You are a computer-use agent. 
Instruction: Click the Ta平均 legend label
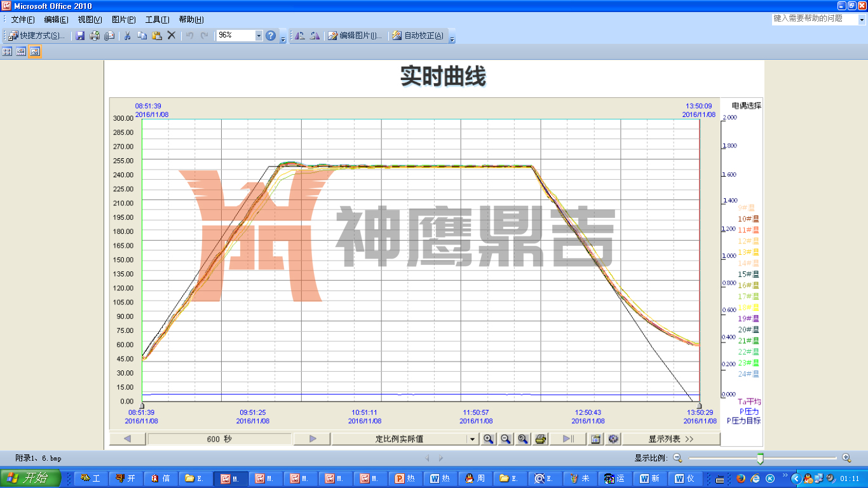point(749,402)
